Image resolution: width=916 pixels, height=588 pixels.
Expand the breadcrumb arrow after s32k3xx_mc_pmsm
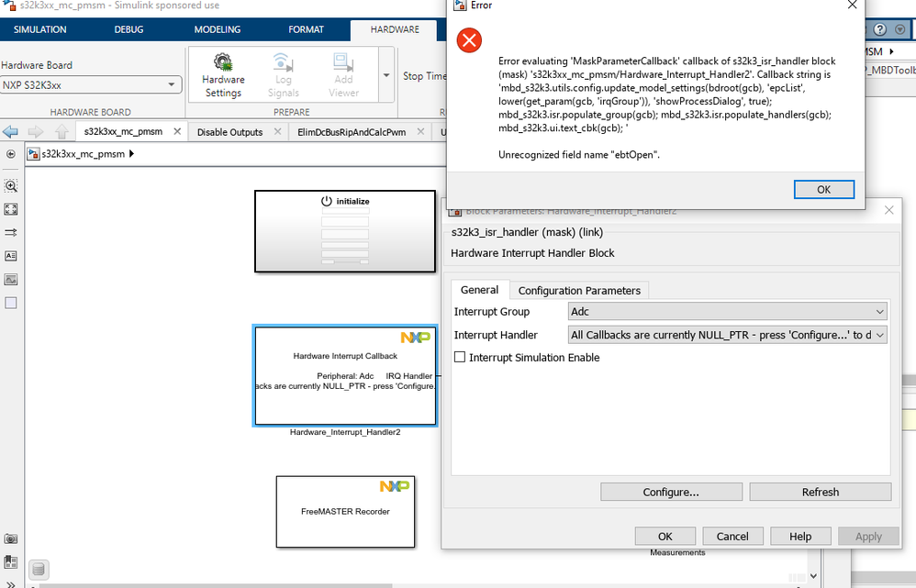[131, 154]
